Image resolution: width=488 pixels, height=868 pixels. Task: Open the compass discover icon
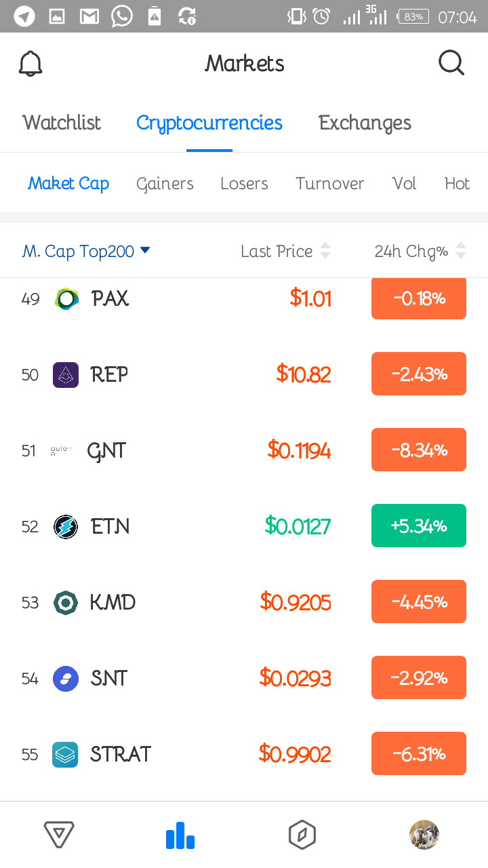tap(302, 834)
